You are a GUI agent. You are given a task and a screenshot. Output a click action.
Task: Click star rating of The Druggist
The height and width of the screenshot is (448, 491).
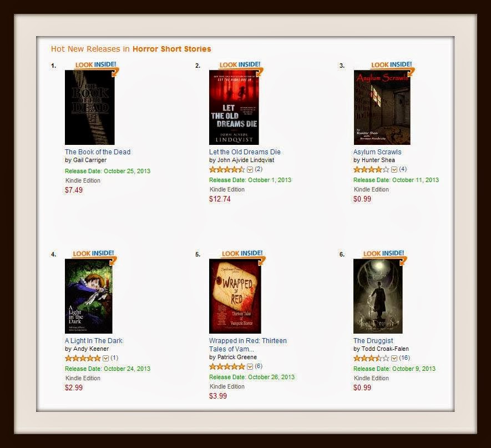[x=371, y=358]
